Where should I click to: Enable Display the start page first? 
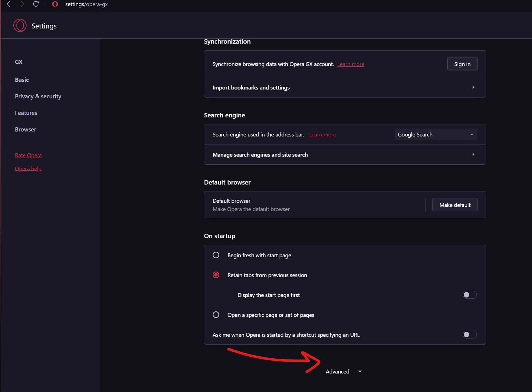470,295
